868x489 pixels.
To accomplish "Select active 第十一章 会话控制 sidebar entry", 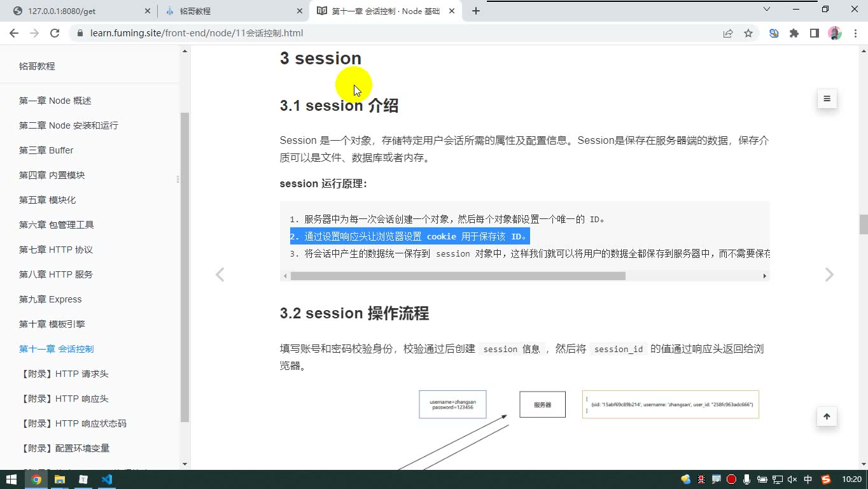I will pyautogui.click(x=57, y=349).
